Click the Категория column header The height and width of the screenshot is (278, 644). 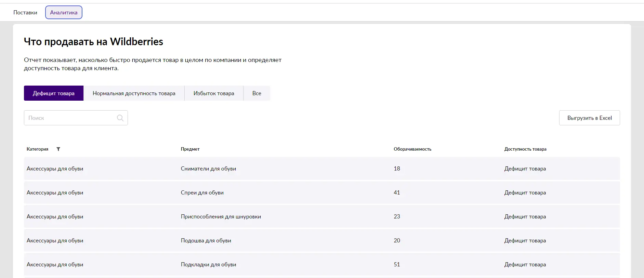coord(38,149)
